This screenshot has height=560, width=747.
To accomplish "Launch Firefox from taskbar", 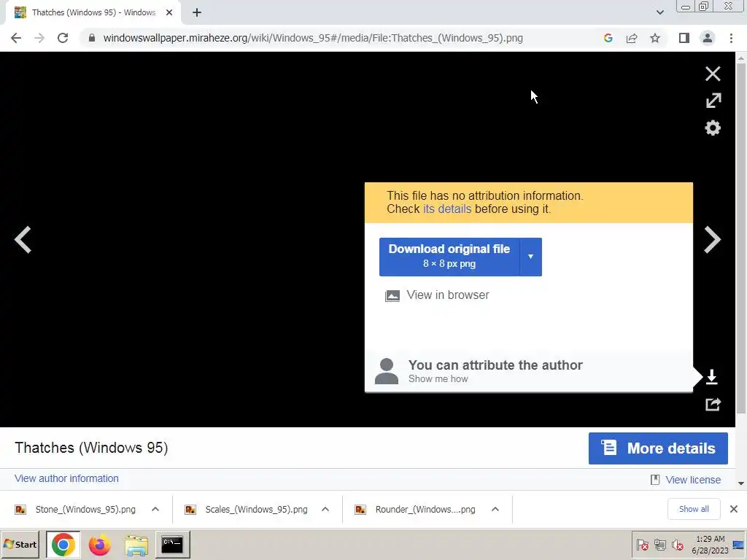I will coord(99,544).
